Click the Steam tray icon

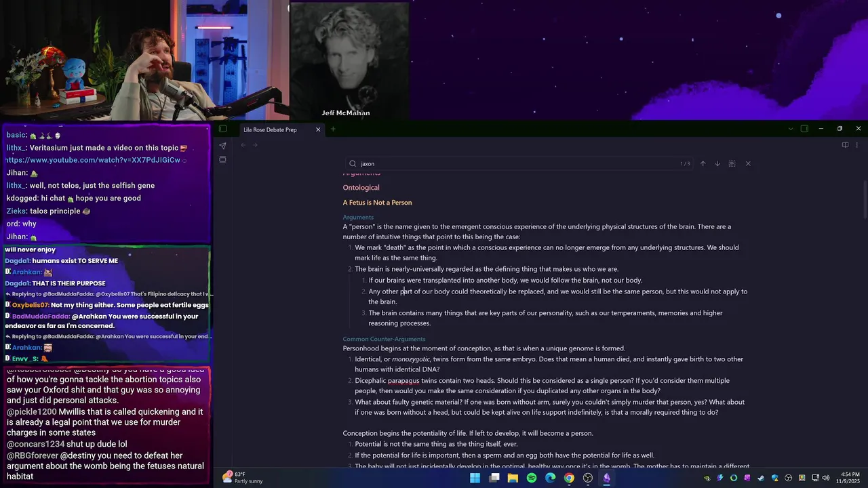coord(760,479)
